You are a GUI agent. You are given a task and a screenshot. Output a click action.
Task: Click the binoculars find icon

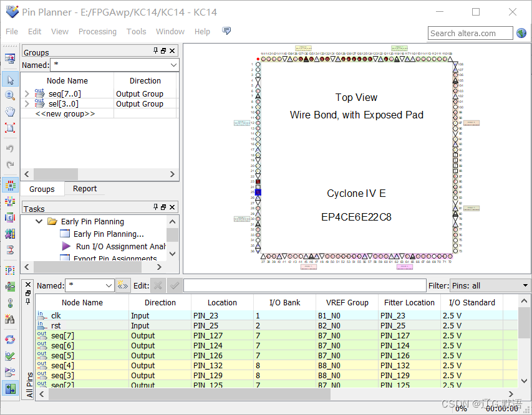pos(10,318)
